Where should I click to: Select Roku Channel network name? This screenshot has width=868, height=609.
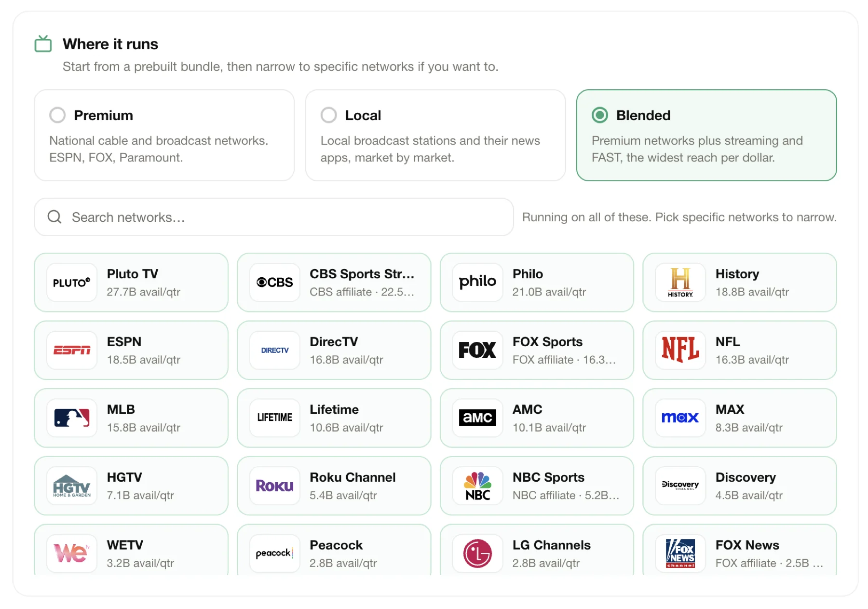pyautogui.click(x=353, y=477)
